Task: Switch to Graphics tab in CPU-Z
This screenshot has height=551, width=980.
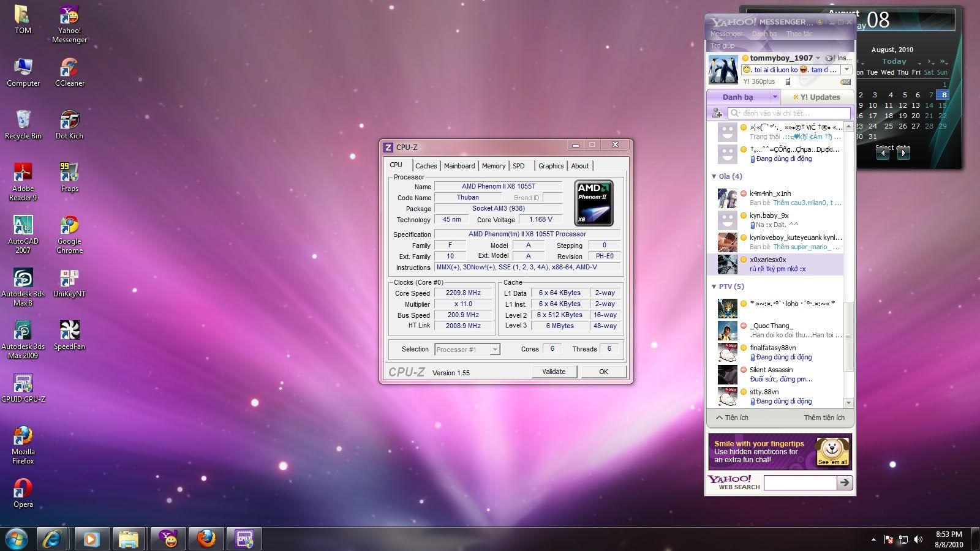Action: click(x=551, y=166)
